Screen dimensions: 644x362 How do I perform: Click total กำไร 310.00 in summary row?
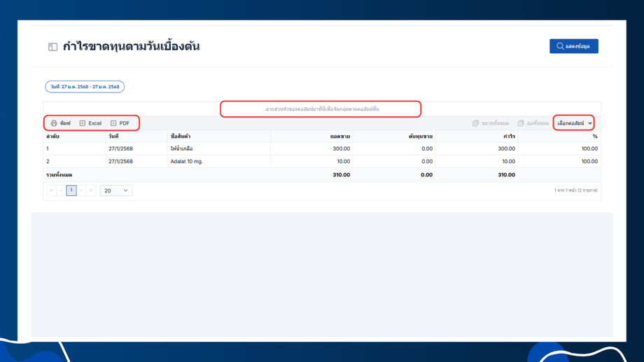click(x=506, y=175)
